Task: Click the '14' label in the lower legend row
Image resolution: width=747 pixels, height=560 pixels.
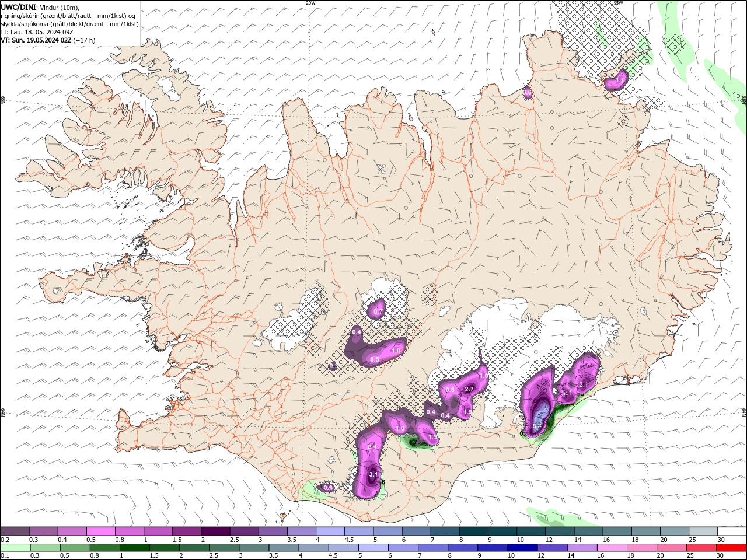Action: point(571,556)
